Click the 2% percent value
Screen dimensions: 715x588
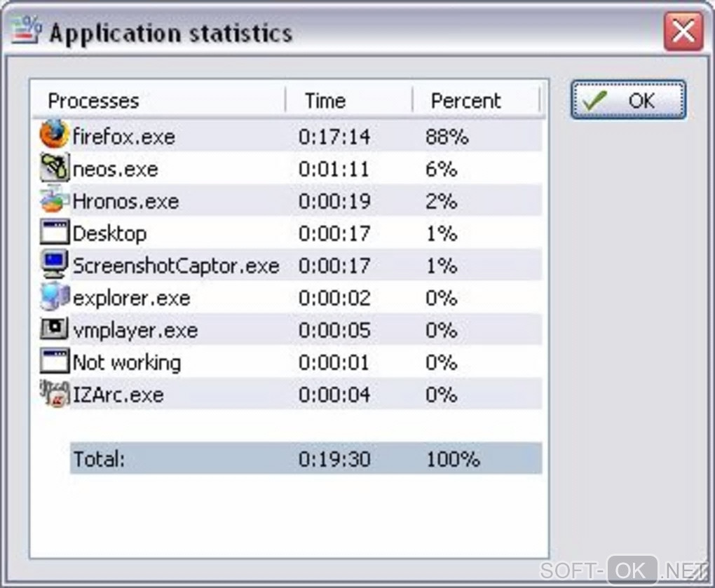point(442,201)
